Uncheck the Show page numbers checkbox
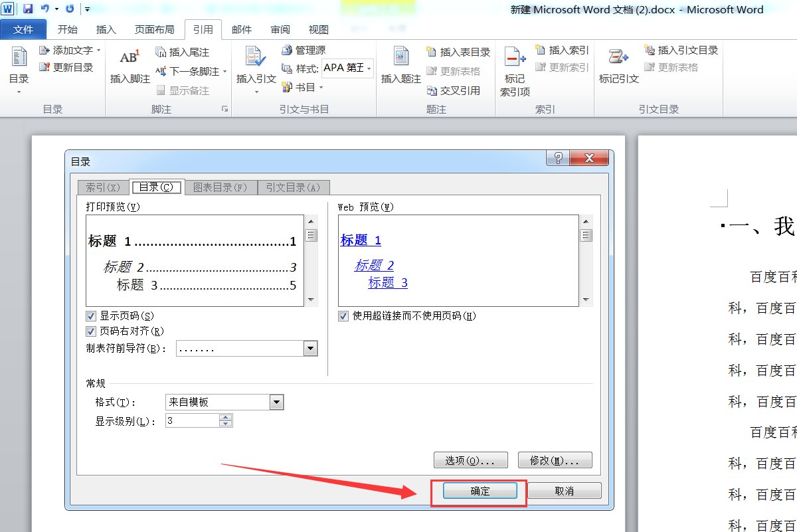This screenshot has width=797, height=532. coord(91,316)
